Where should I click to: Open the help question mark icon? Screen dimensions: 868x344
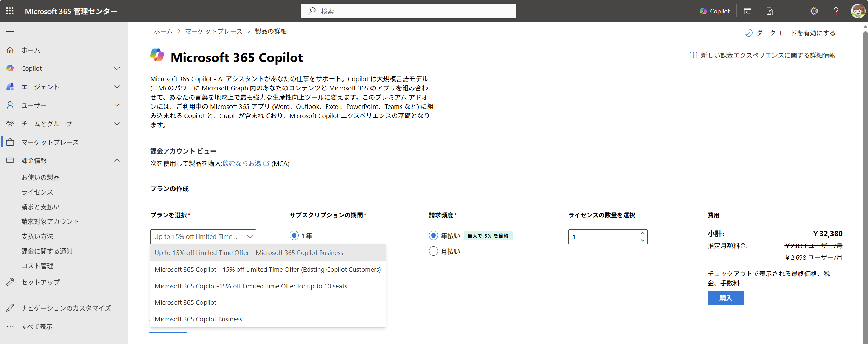click(x=836, y=11)
